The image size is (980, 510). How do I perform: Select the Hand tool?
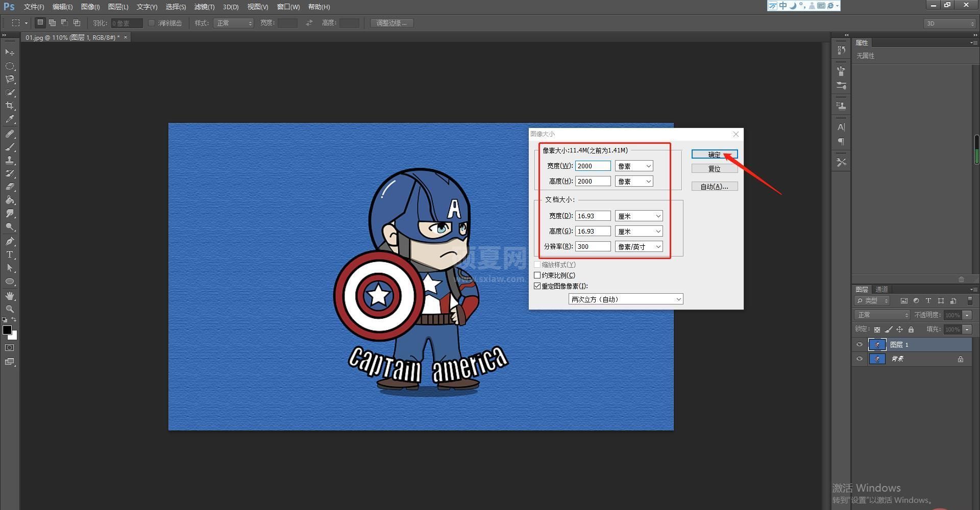pyautogui.click(x=10, y=296)
